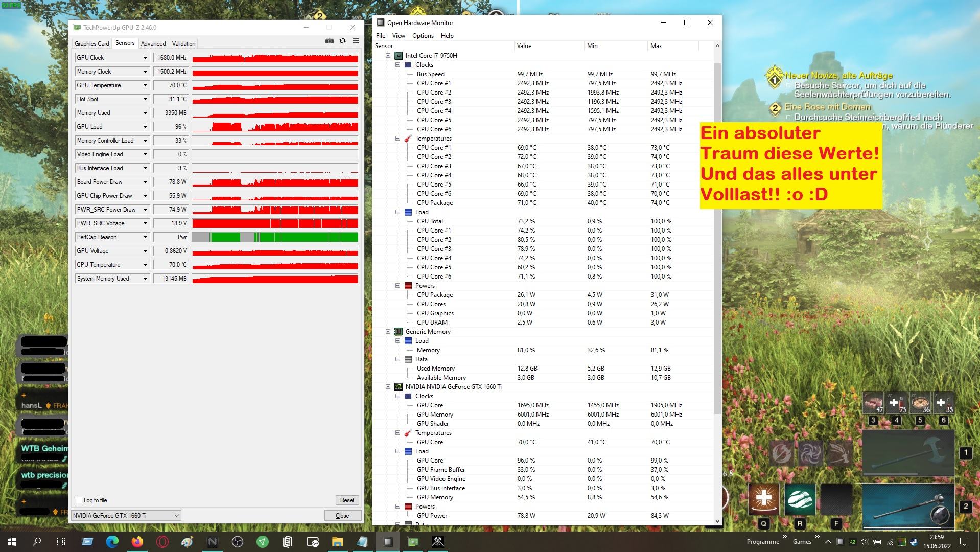Take a screenshot with the GPU-Z camera icon
Image resolution: width=980 pixels, height=552 pixels.
point(330,41)
